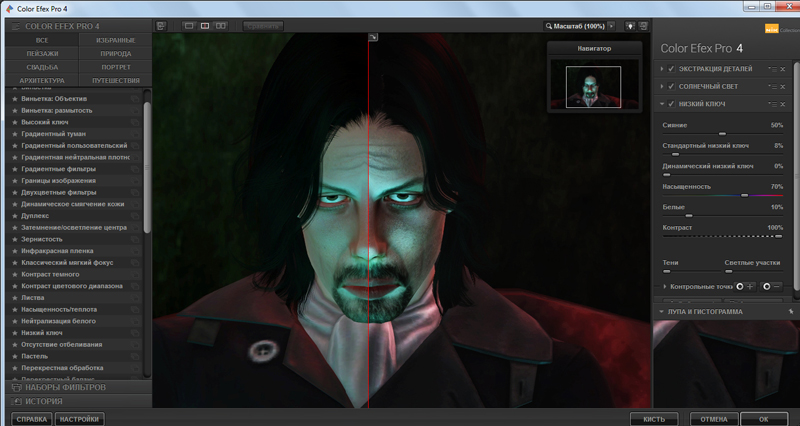Uncheck the Низкий ключ filter checkbox

point(671,104)
